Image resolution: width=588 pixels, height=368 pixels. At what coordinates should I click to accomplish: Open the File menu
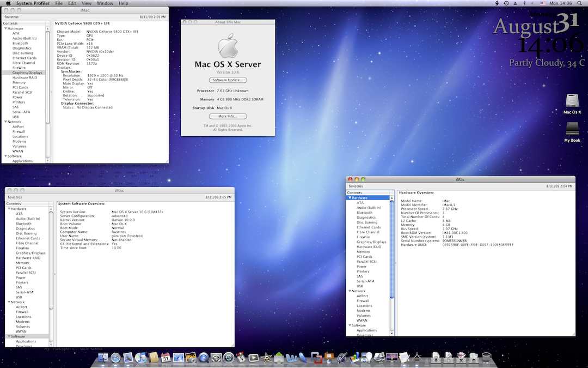[x=59, y=3]
